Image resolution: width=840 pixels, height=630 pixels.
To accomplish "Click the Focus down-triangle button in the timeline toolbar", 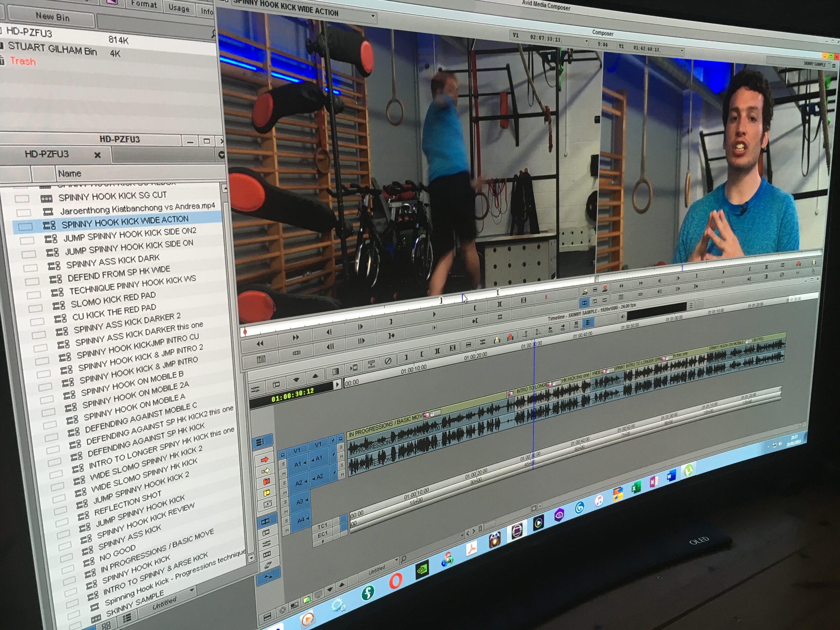I will tap(296, 380).
